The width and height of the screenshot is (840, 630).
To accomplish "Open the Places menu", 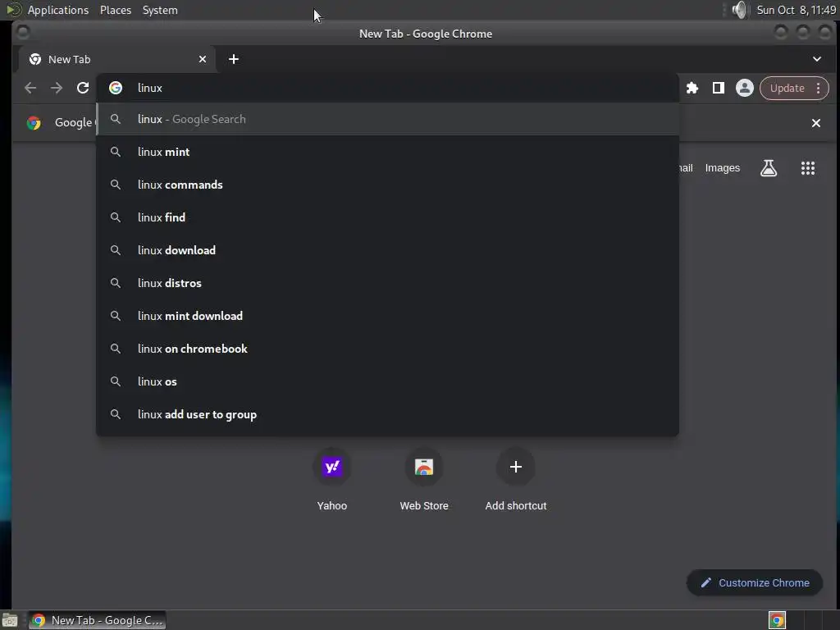I will click(115, 10).
